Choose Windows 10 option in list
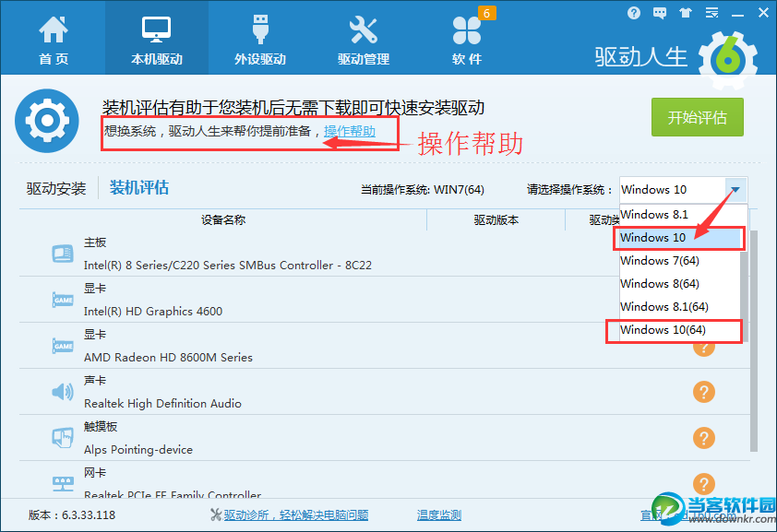 [x=680, y=238]
